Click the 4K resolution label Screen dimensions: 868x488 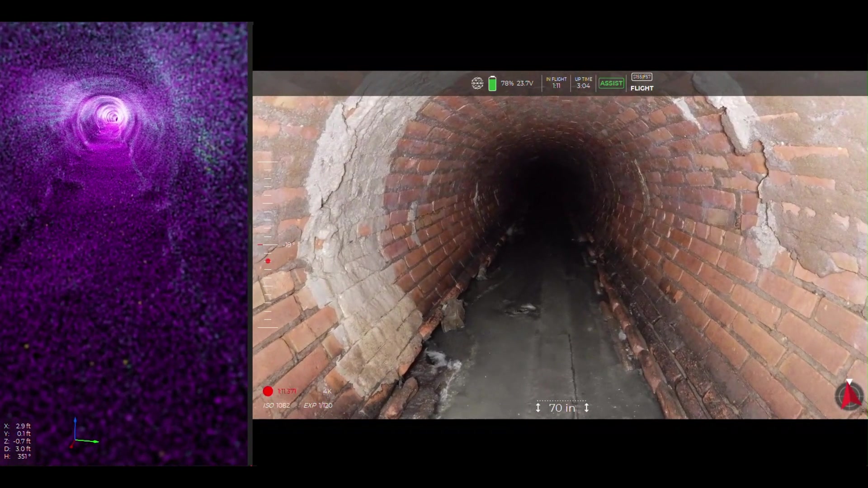[x=327, y=391]
